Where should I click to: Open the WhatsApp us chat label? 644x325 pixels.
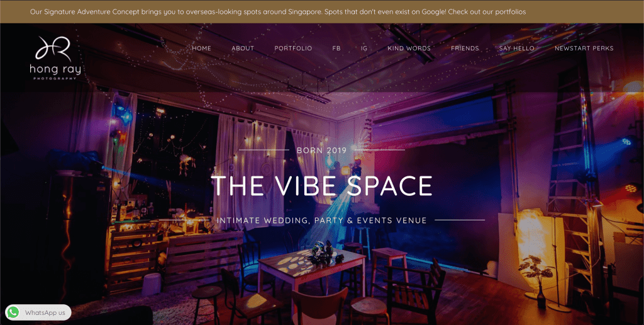click(45, 312)
